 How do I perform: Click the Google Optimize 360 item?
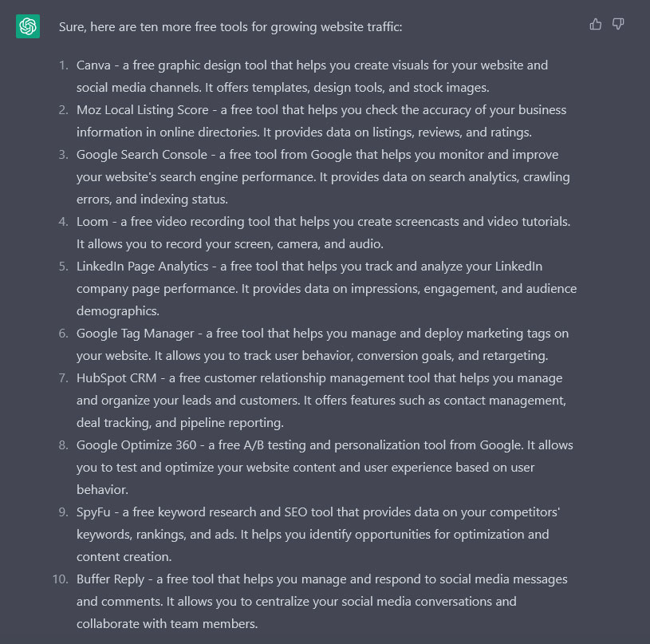pyautogui.click(x=325, y=468)
